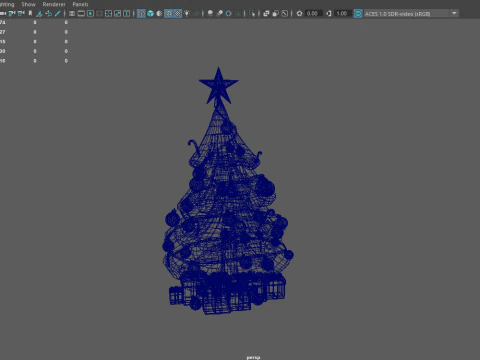Screen dimensions: 480x360
Task: Toggle viewport grid display
Action: click(72, 13)
